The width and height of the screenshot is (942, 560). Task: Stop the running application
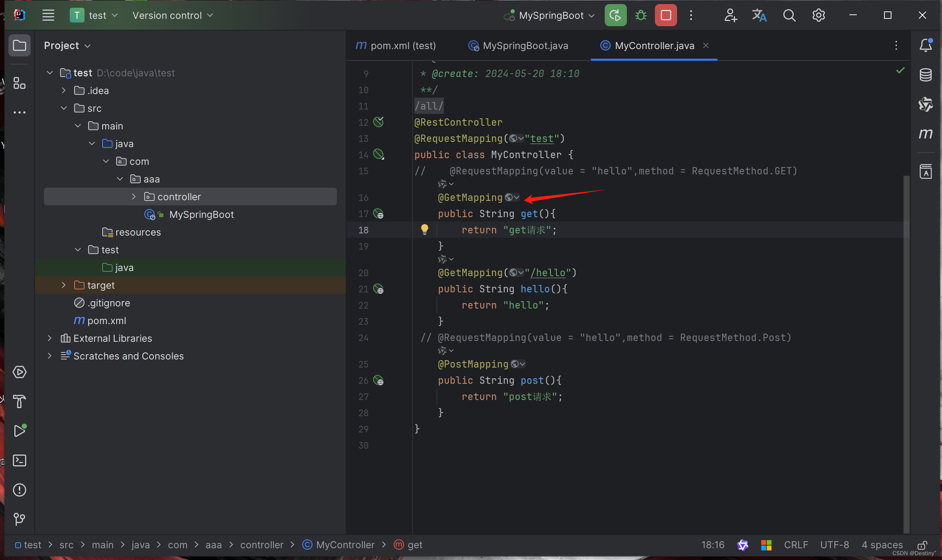[x=665, y=15]
